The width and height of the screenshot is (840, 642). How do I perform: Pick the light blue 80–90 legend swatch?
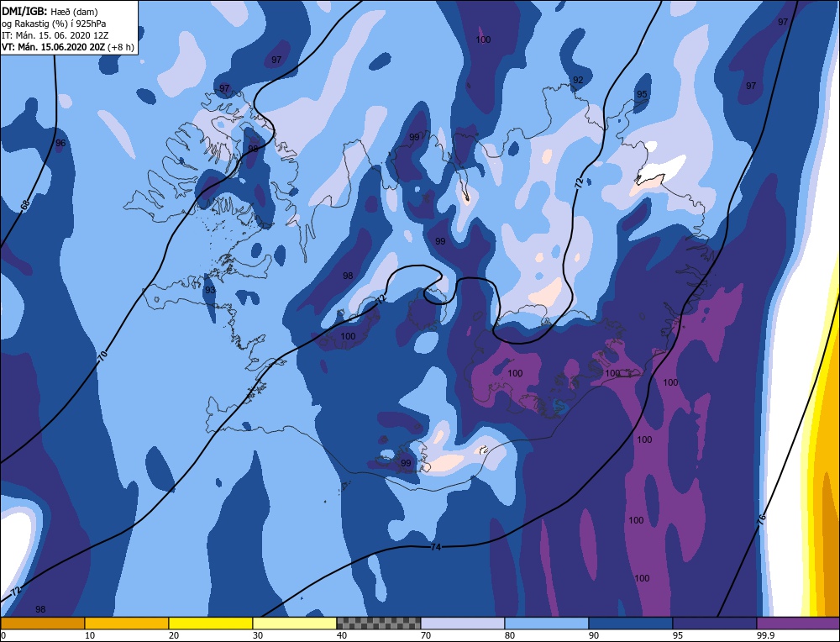point(547,624)
